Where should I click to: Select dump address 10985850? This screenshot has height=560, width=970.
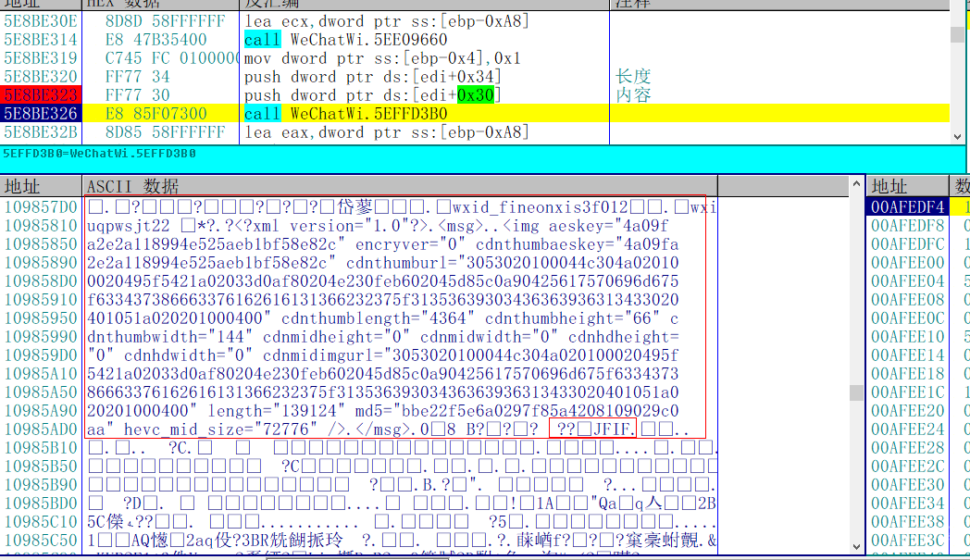pos(41,243)
